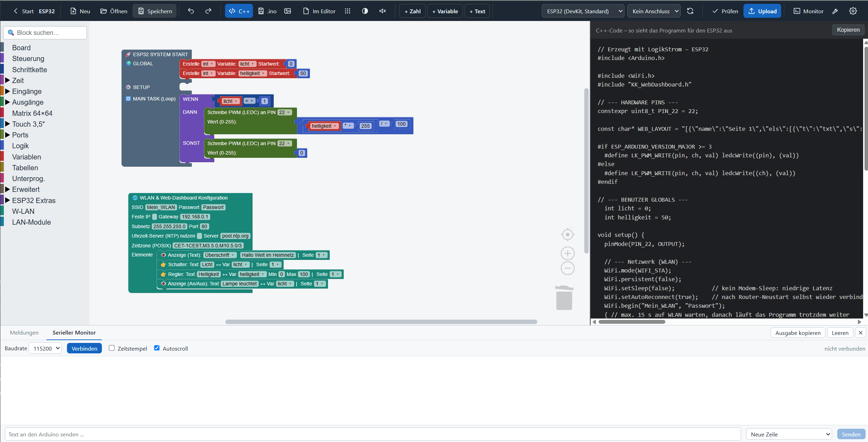Open the Neue Zeile line-ending dropdown
Viewport: 868px width, 442px height.
click(789, 434)
